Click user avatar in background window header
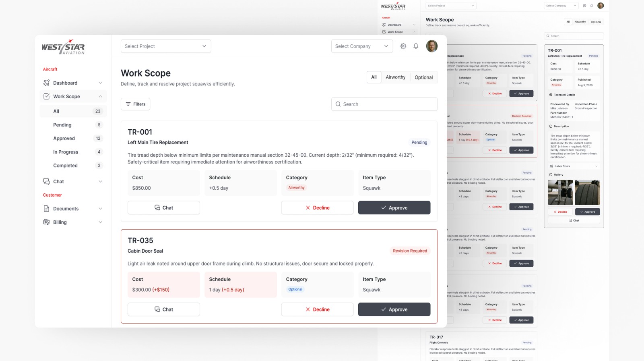 601,6
